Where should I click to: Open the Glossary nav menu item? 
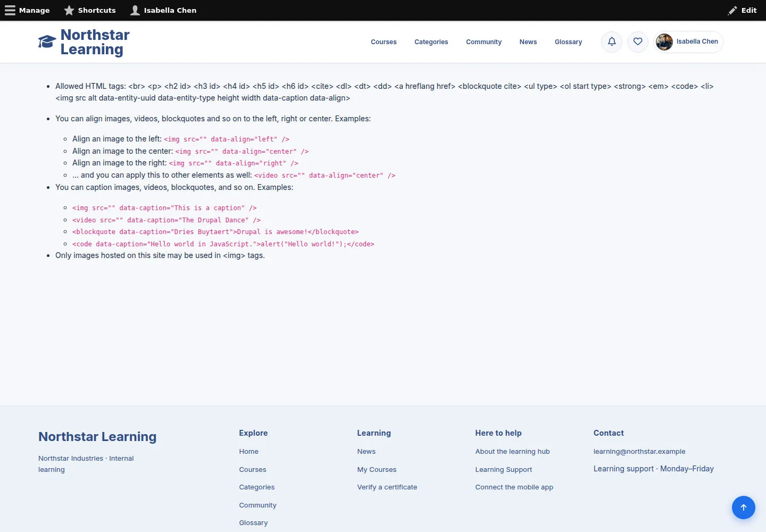568,42
